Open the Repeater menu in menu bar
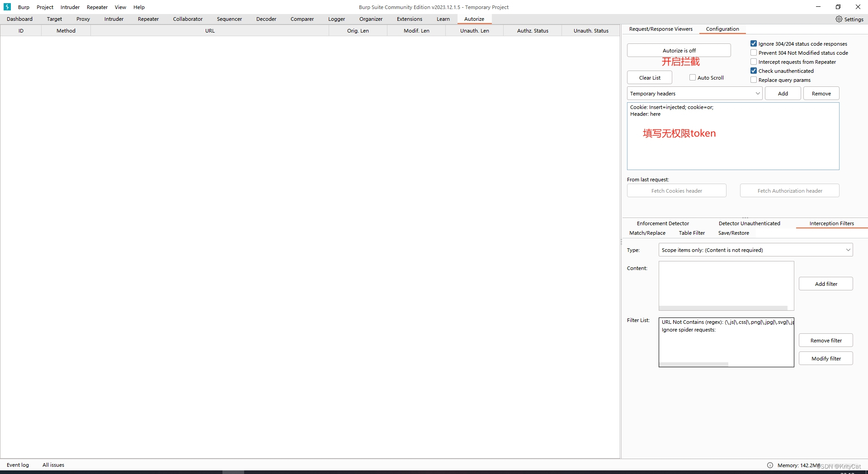The width and height of the screenshot is (868, 474). (x=97, y=7)
